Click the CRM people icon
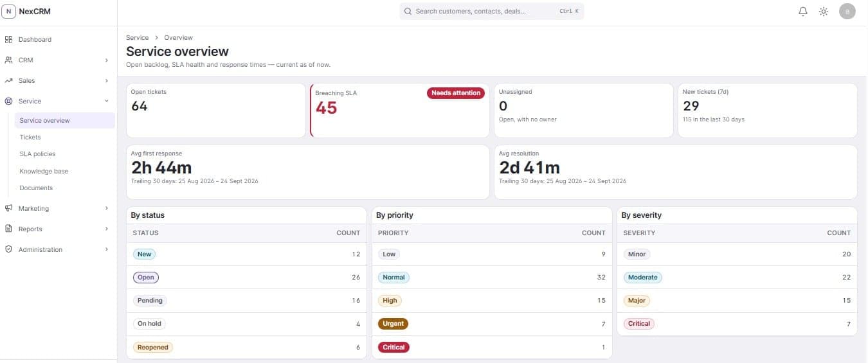This screenshot has height=363, width=868. 8,60
